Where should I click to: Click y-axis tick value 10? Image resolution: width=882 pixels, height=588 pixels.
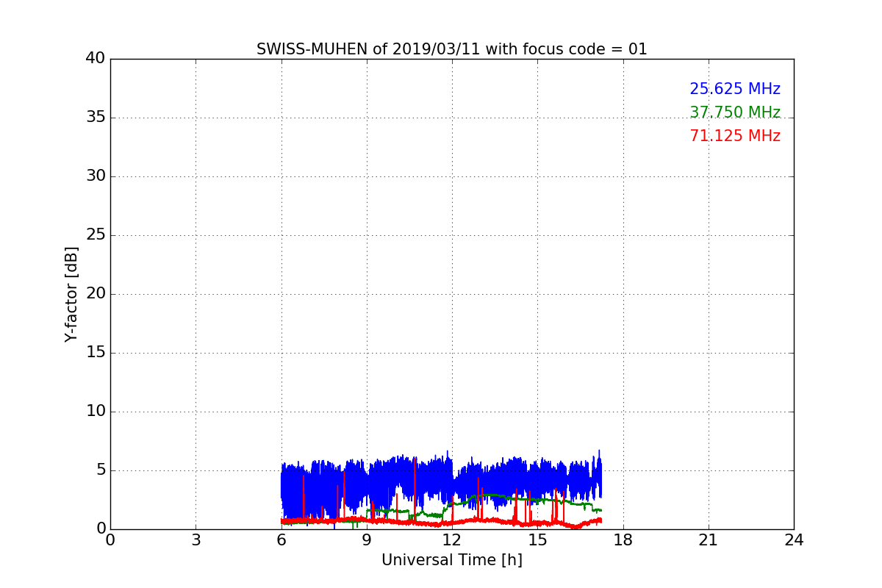coord(96,412)
